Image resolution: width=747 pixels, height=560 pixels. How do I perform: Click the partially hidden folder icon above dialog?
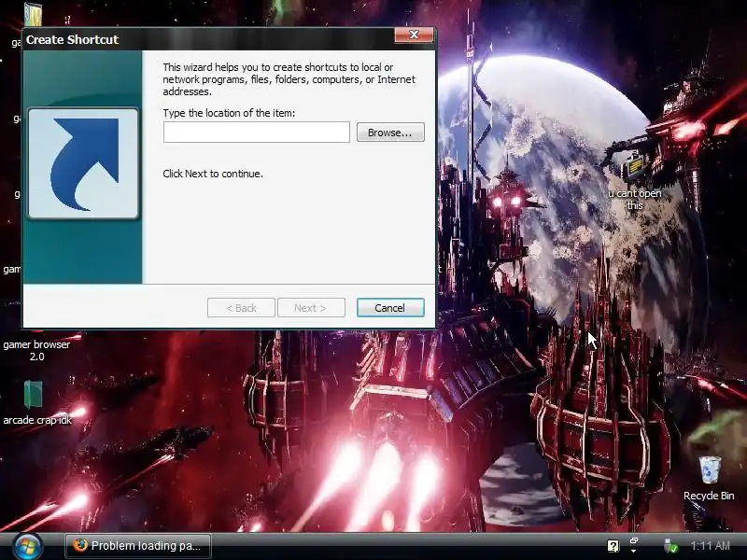click(x=33, y=14)
